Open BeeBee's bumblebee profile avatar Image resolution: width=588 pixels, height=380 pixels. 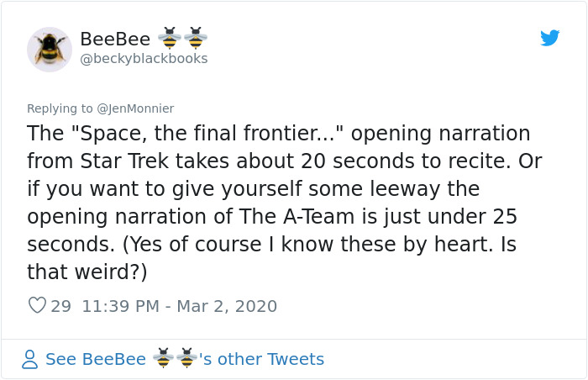point(50,50)
